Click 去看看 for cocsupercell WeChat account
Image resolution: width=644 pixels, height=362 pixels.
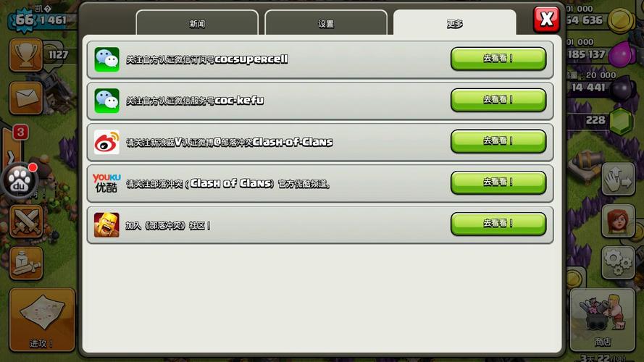[498, 59]
